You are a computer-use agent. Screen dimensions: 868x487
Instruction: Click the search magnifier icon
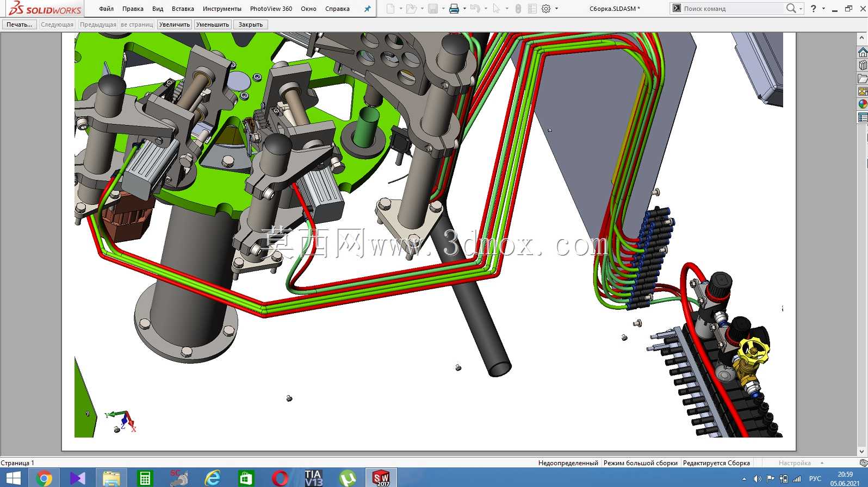[x=791, y=8]
